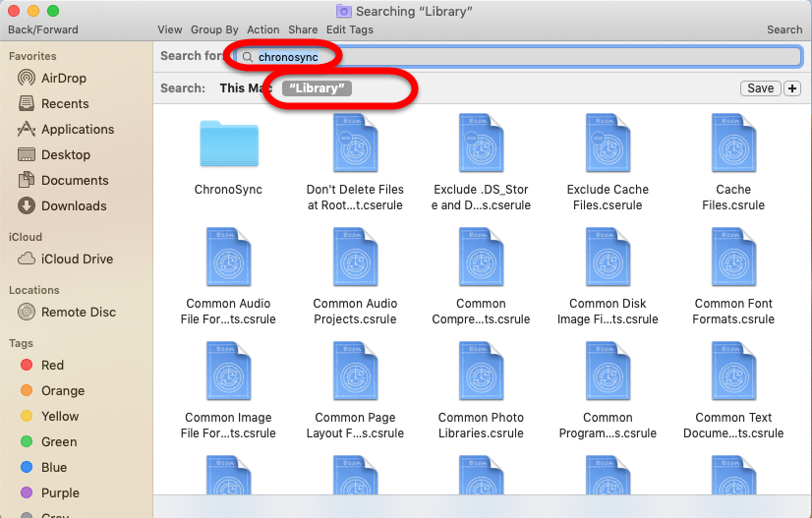812x518 pixels.
Task: Select Remote Disc under Locations
Action: click(x=78, y=312)
